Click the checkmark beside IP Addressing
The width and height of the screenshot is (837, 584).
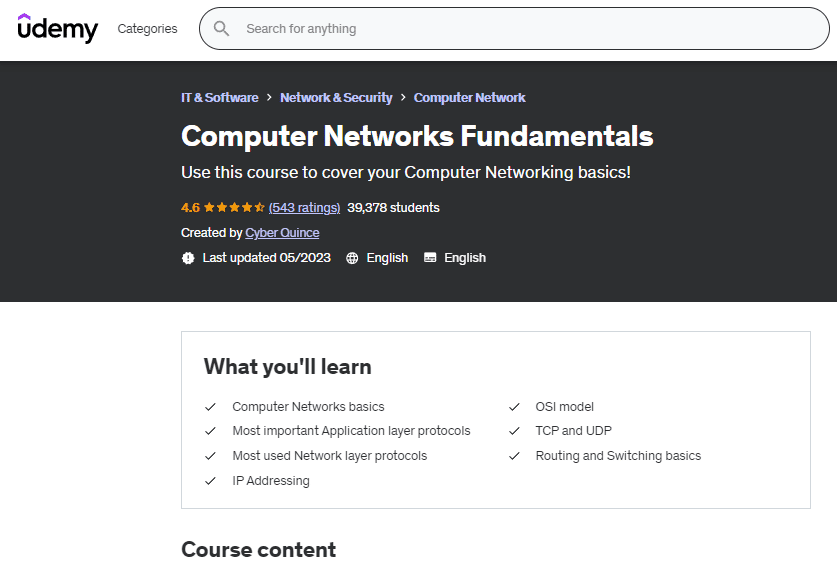pos(210,481)
